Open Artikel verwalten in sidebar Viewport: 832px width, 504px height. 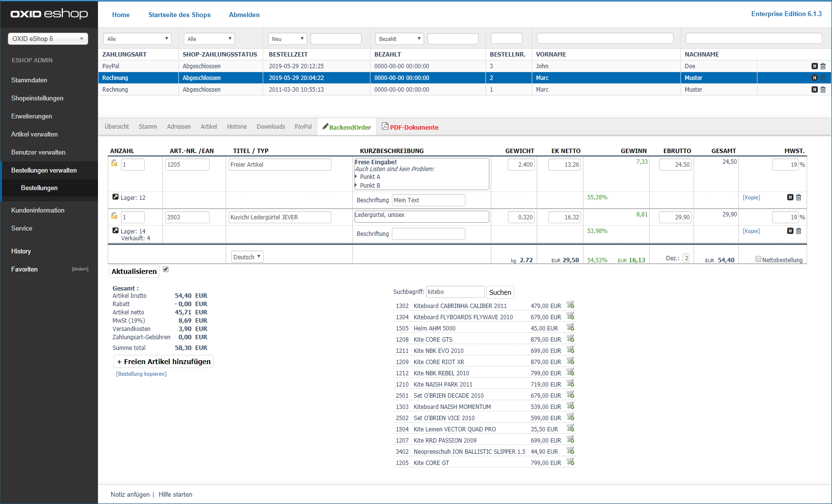(35, 134)
